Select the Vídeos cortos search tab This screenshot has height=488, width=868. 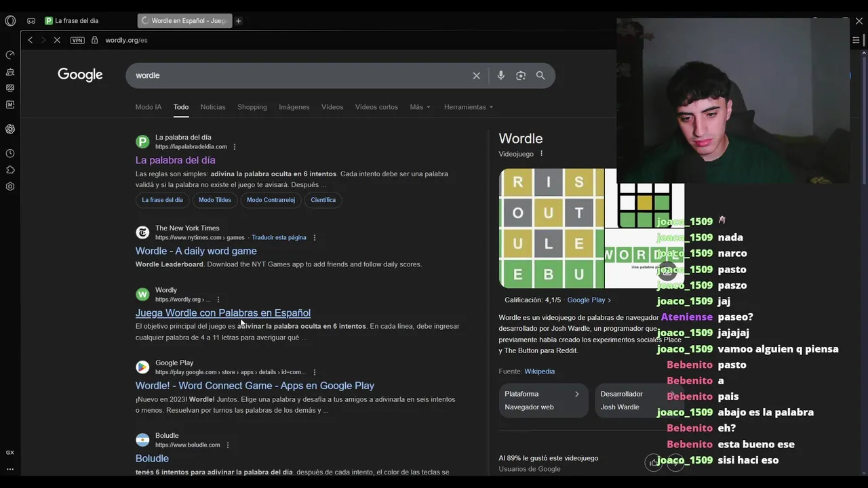point(376,107)
